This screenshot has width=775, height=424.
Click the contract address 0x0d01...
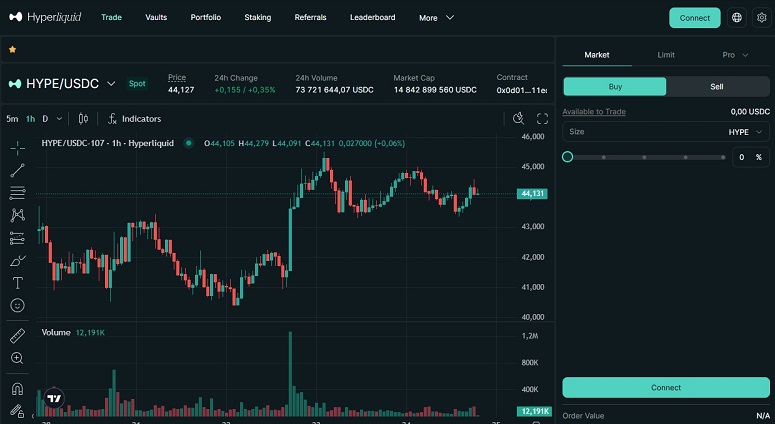pos(522,90)
